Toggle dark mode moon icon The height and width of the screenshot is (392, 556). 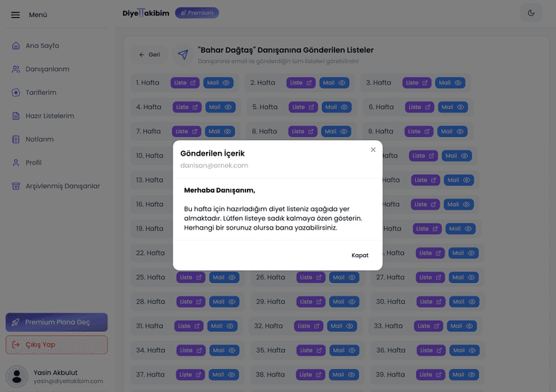(531, 13)
